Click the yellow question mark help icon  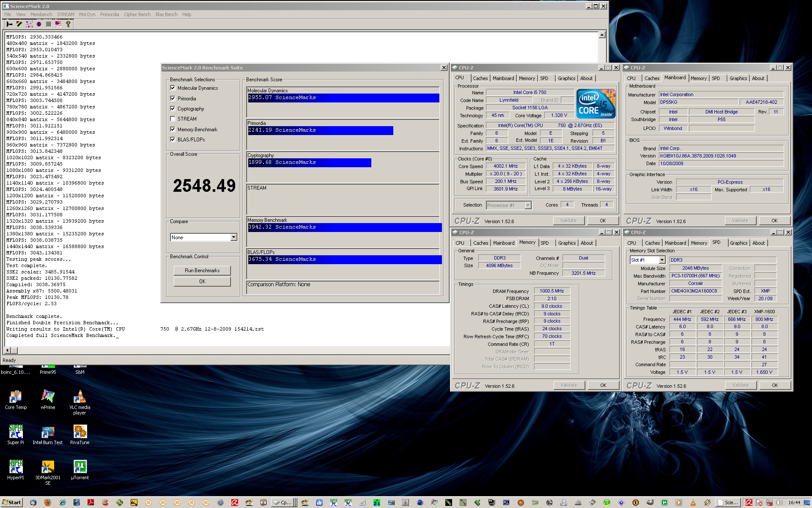pos(68,24)
